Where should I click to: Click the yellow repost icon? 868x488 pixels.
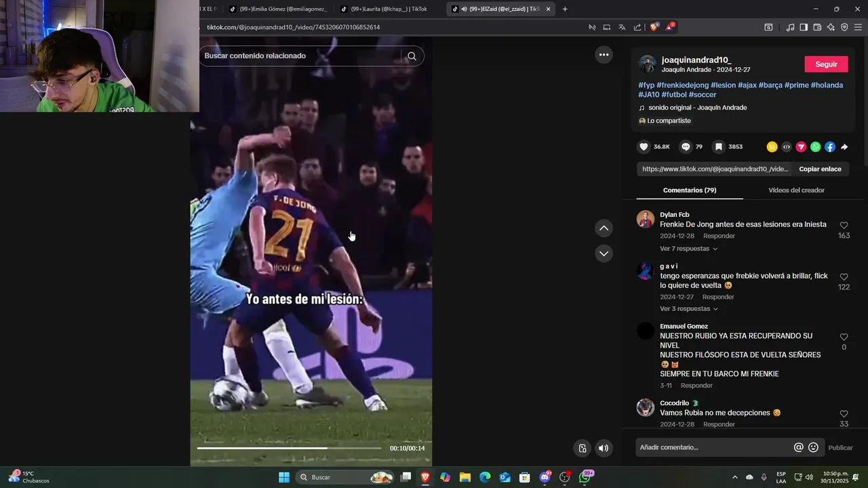(x=772, y=146)
